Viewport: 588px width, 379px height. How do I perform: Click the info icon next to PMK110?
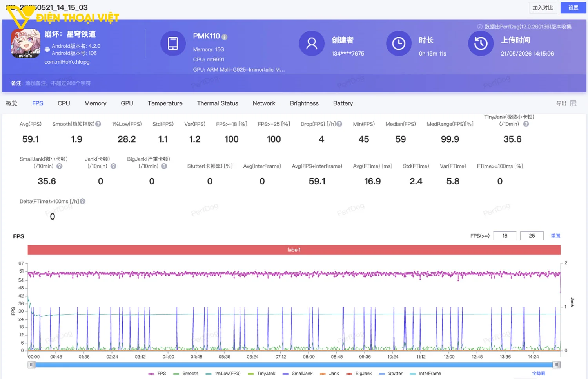click(224, 37)
